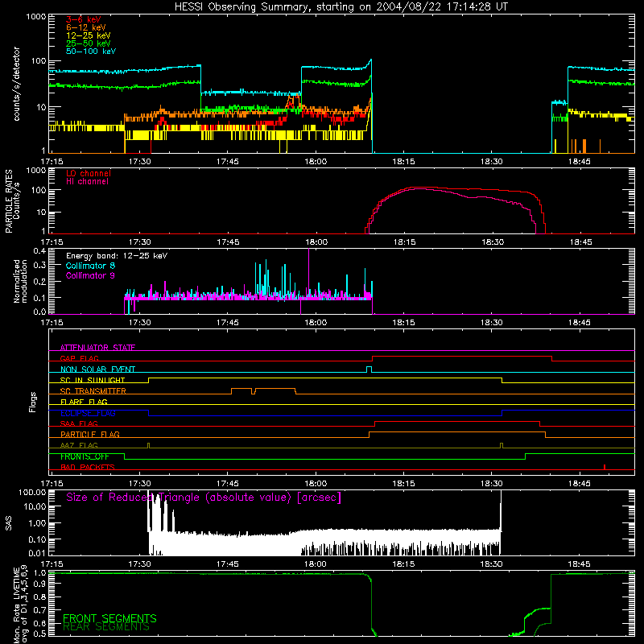Viewport: 644px width, 644px height.
Task: Click the raised PARTICLE_FLAG interval
Action: coord(457,433)
